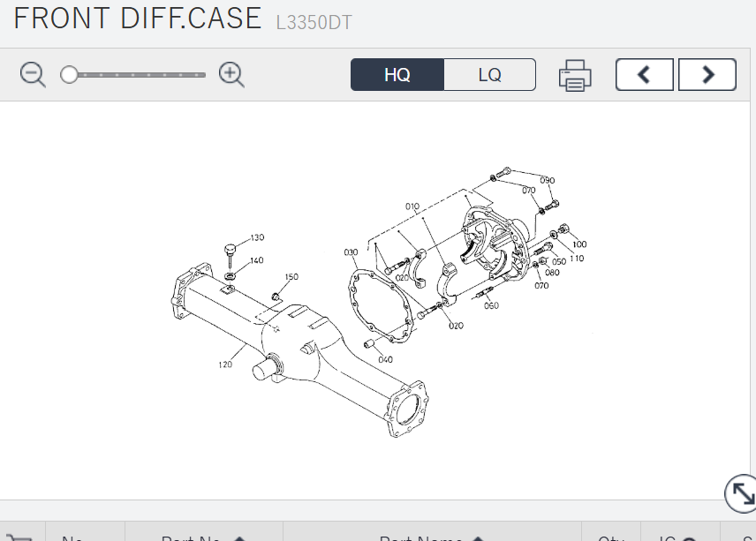Switch image quality to HQ
The height and width of the screenshot is (541, 756).
point(397,75)
